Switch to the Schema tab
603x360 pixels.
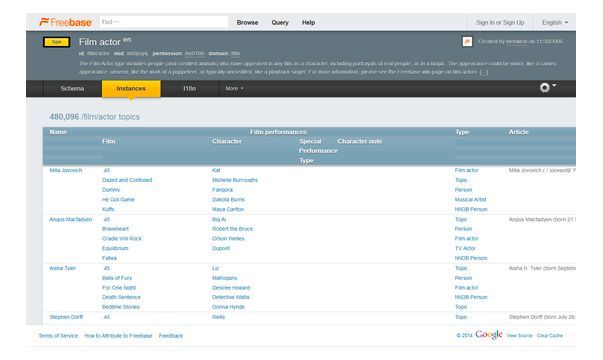pos(72,88)
